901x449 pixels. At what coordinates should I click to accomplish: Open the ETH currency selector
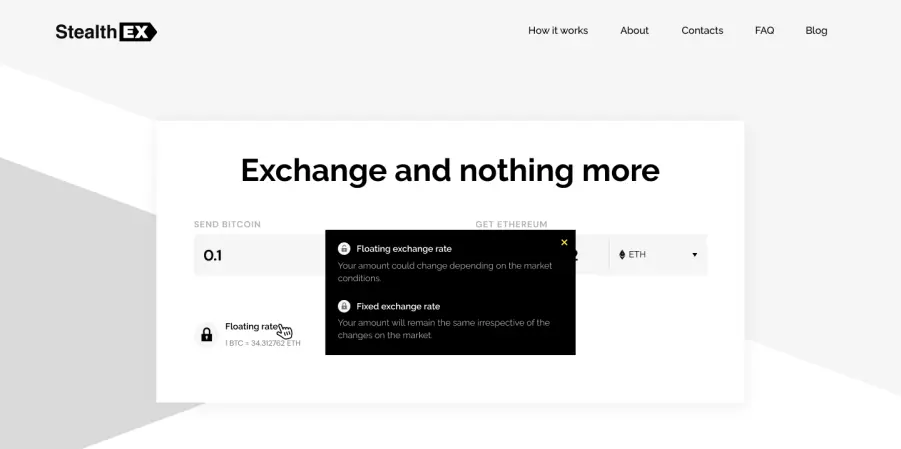tap(658, 255)
